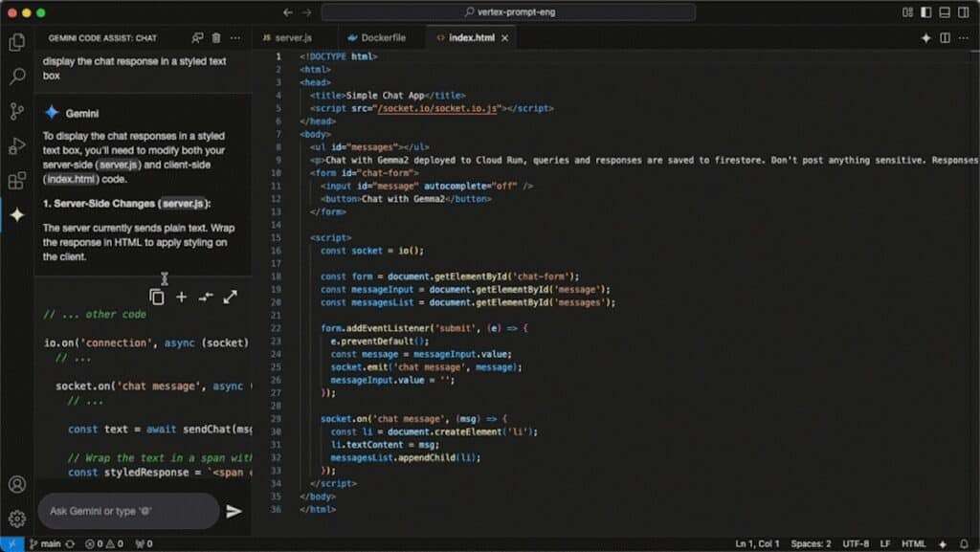Open notifications bell in status bar
This screenshot has width=980, height=552.
pyautogui.click(x=964, y=544)
